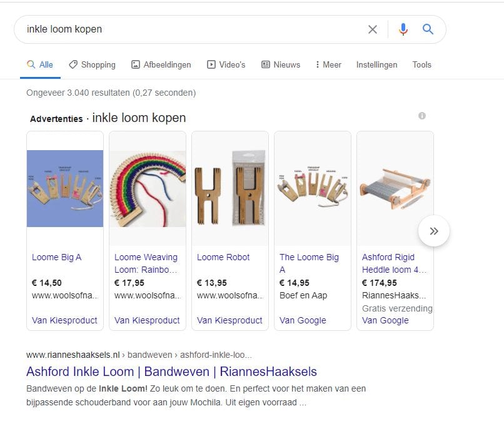Image resolution: width=504 pixels, height=426 pixels.
Task: Click the 'Advertenties' label
Action: 56,119
